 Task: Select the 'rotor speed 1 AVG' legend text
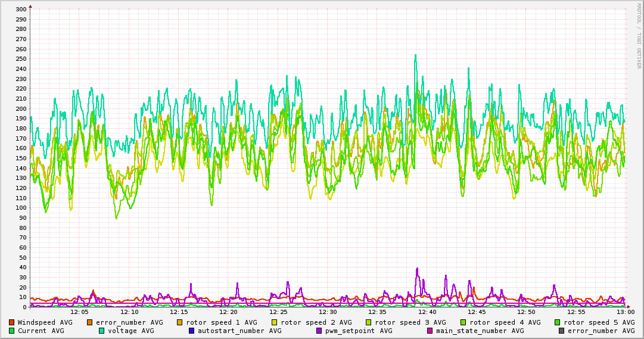tap(222, 322)
